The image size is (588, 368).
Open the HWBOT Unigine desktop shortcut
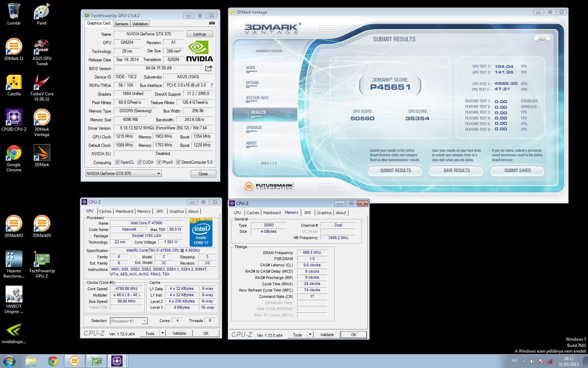coord(14,300)
